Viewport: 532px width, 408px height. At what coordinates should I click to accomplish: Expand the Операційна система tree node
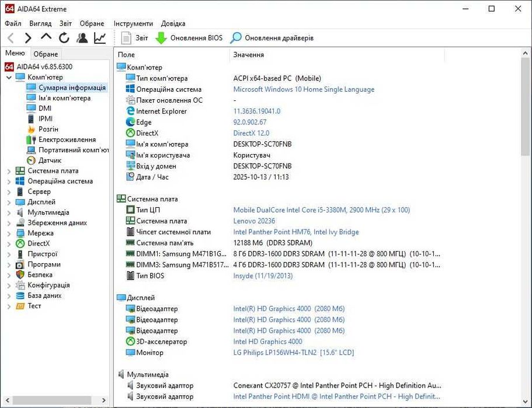[9, 182]
